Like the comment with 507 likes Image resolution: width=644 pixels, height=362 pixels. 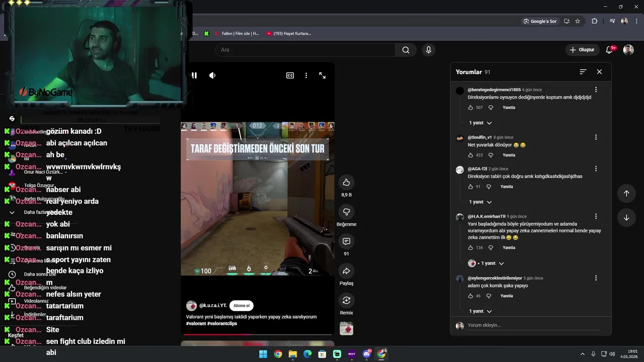point(470,108)
